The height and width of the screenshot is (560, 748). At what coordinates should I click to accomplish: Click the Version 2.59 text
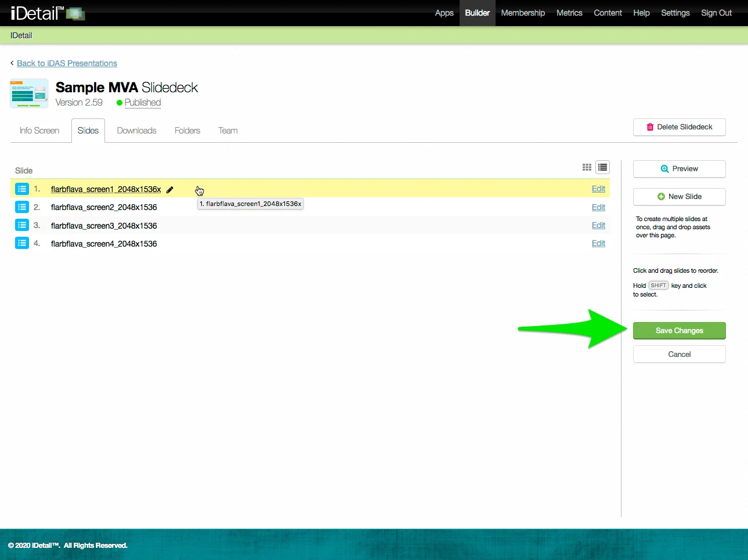[79, 103]
